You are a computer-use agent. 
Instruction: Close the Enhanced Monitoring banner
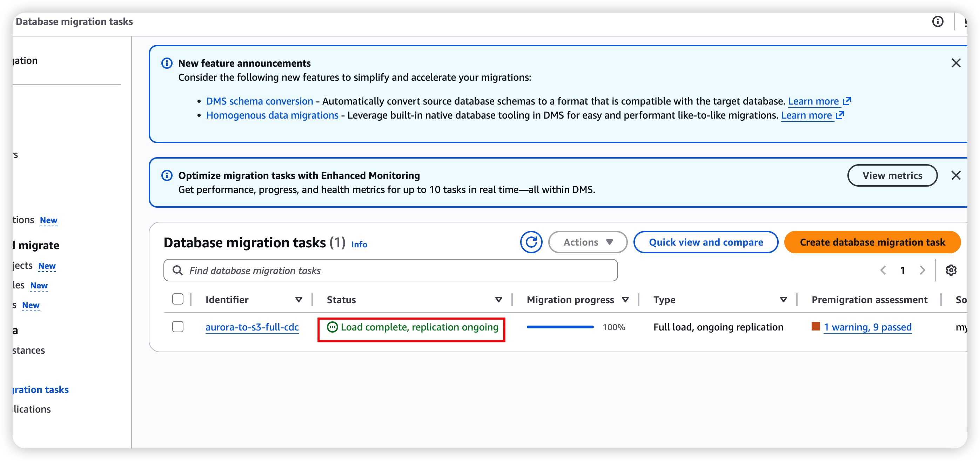pyautogui.click(x=956, y=175)
